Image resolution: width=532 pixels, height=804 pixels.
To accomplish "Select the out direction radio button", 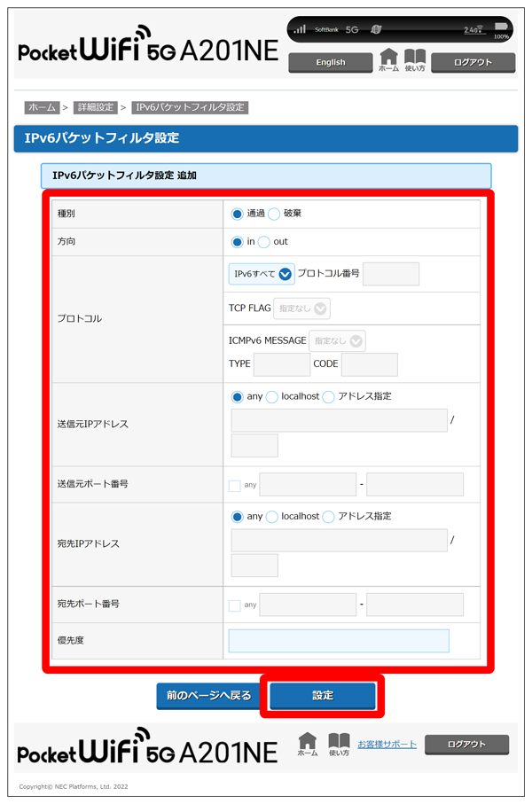I will [264, 242].
